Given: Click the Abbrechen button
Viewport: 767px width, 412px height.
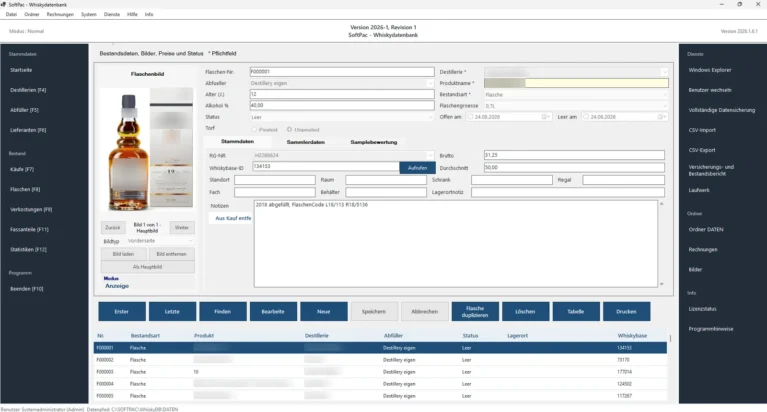Looking at the screenshot, I should pyautogui.click(x=425, y=312).
